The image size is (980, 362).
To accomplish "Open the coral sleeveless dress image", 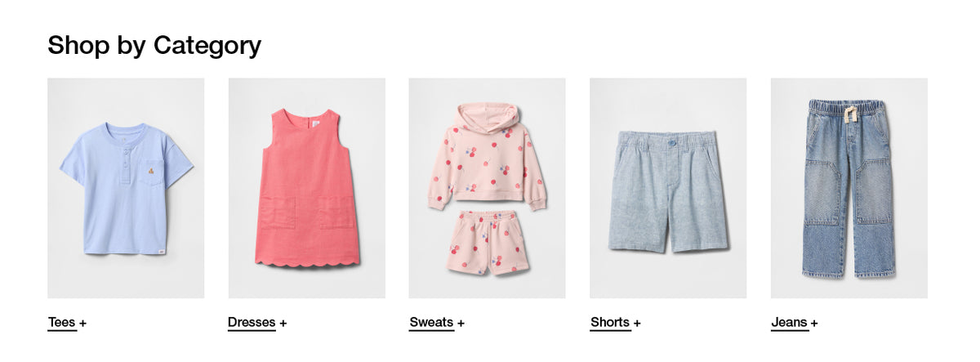I will point(306,188).
